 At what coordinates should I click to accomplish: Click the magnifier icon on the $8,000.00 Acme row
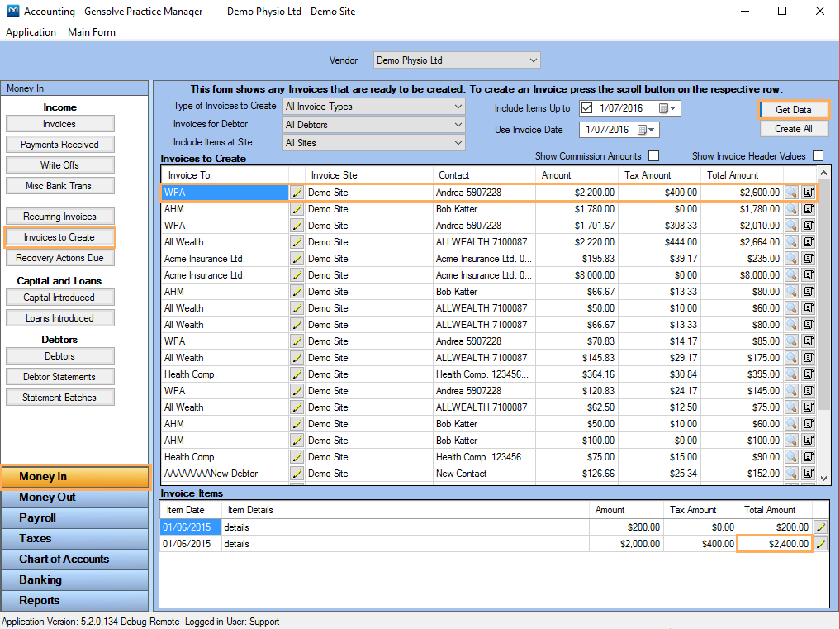coord(791,275)
